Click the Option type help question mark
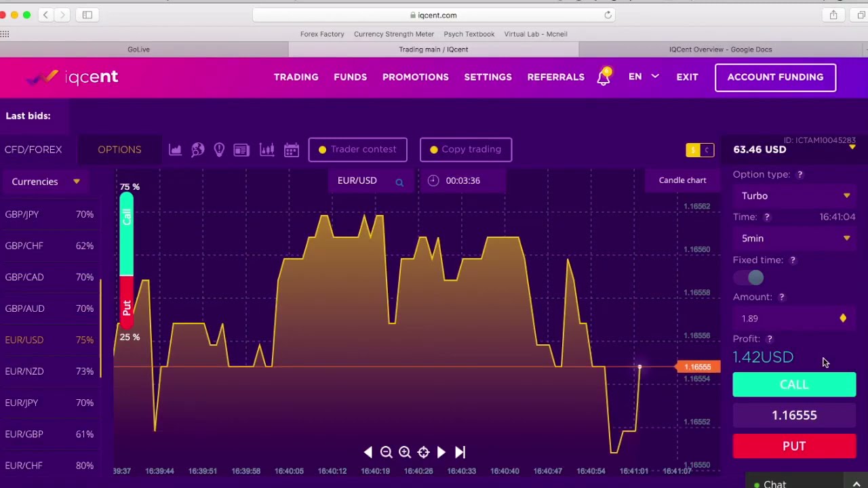The image size is (868, 488). pos(800,175)
